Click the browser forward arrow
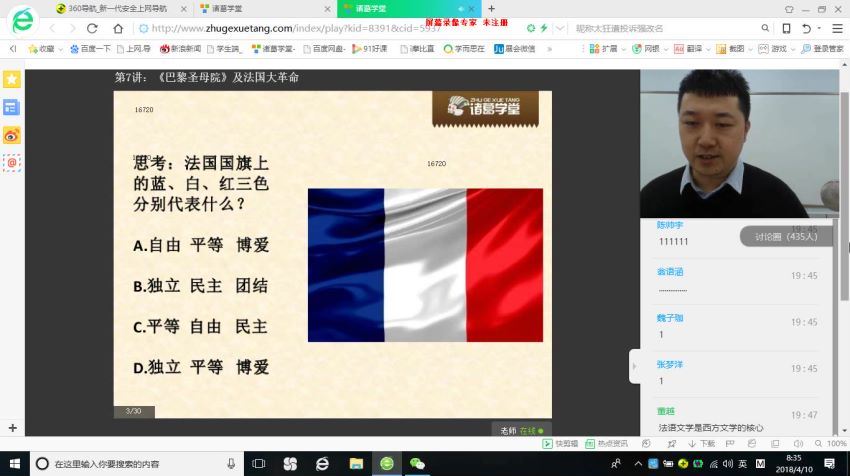Screen dimensions: 850x476 pyautogui.click(x=72, y=28)
